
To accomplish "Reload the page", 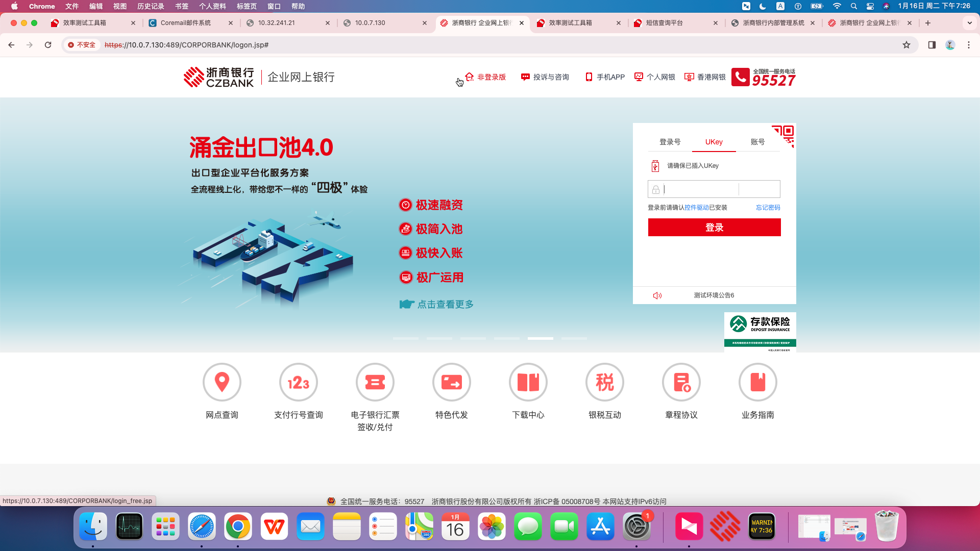I will (48, 45).
